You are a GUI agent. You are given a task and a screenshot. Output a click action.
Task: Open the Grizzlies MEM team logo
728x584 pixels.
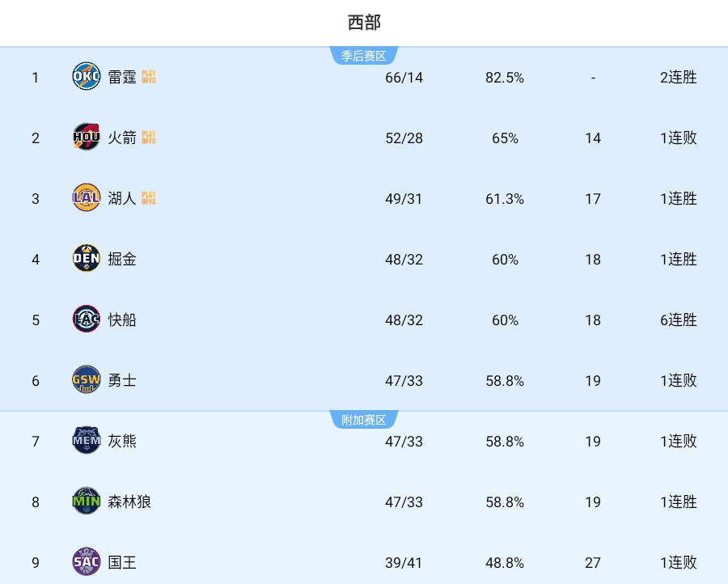tap(87, 441)
